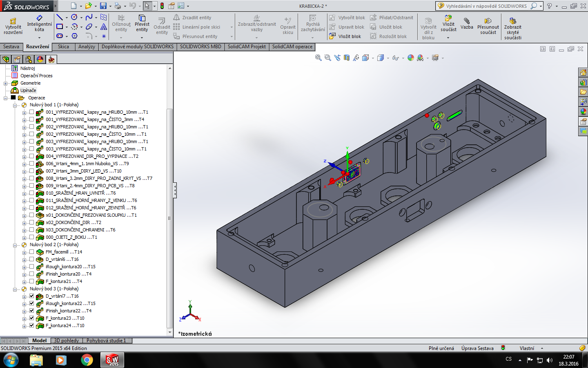The width and height of the screenshot is (588, 368).
Task: Enable the FM_facemill operation checkbox
Action: point(31,252)
